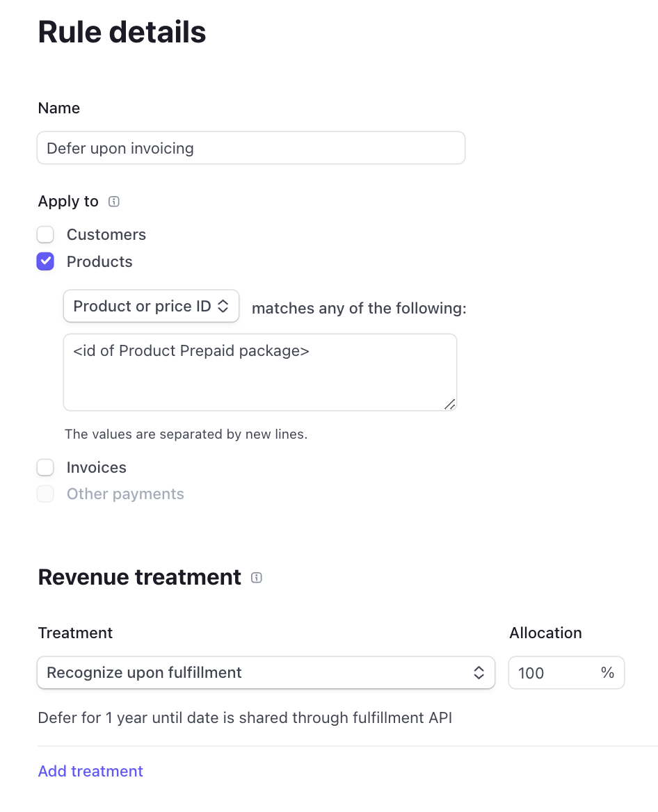Screen dimensions: 658x812
Task: Click the resize handle on the product ID textarea
Action: pyautogui.click(x=451, y=404)
